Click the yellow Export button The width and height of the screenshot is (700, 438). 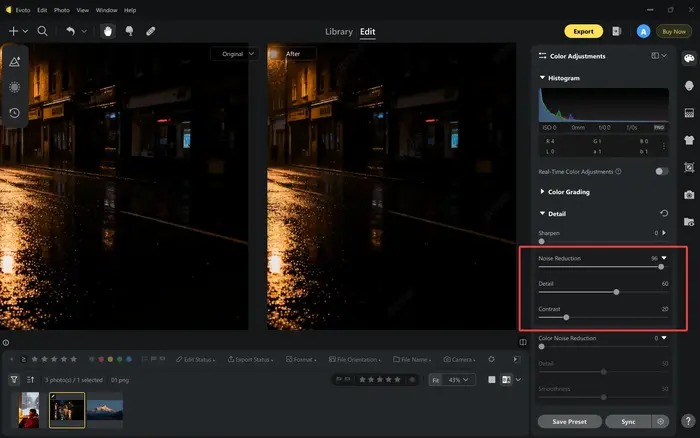coord(584,31)
